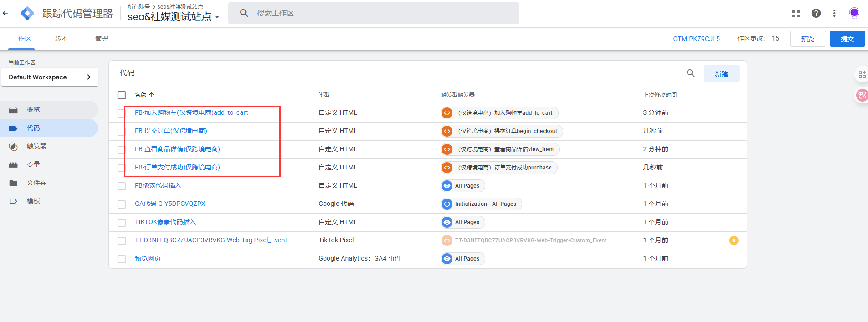Open the three-dot more options menu

click(834, 13)
